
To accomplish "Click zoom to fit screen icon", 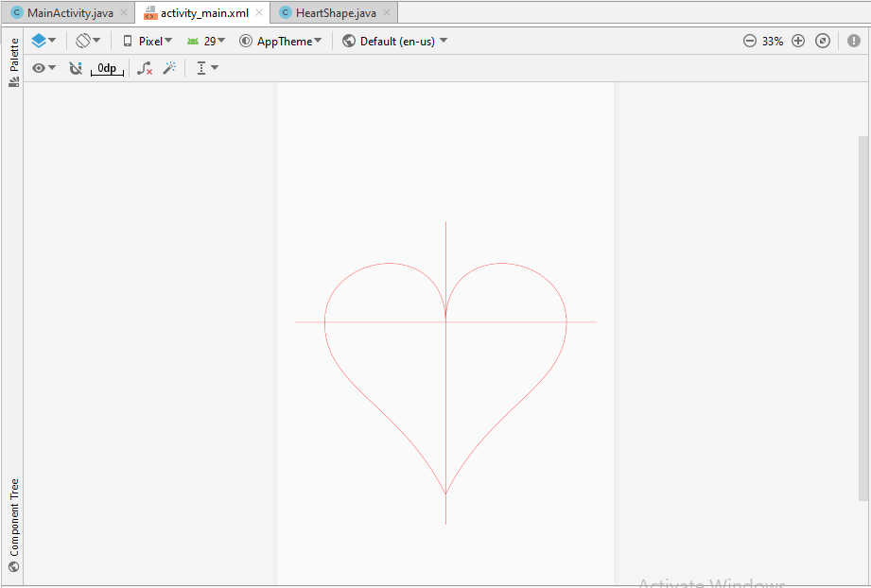I will click(823, 41).
